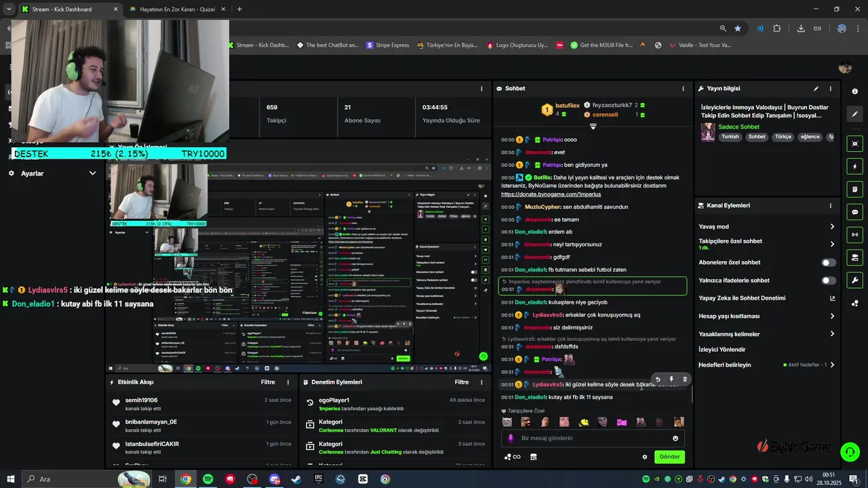Open the emoji picker in message box
868x488 pixels.
pyautogui.click(x=675, y=439)
